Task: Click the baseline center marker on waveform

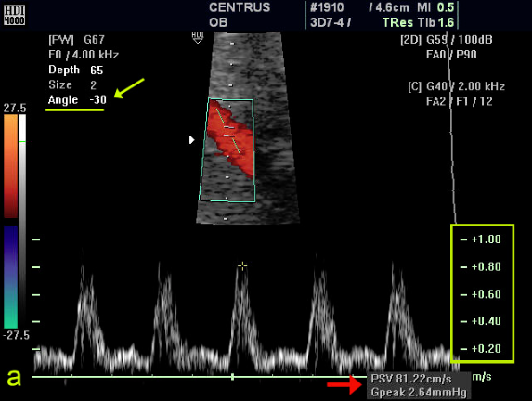Action: click(232, 377)
